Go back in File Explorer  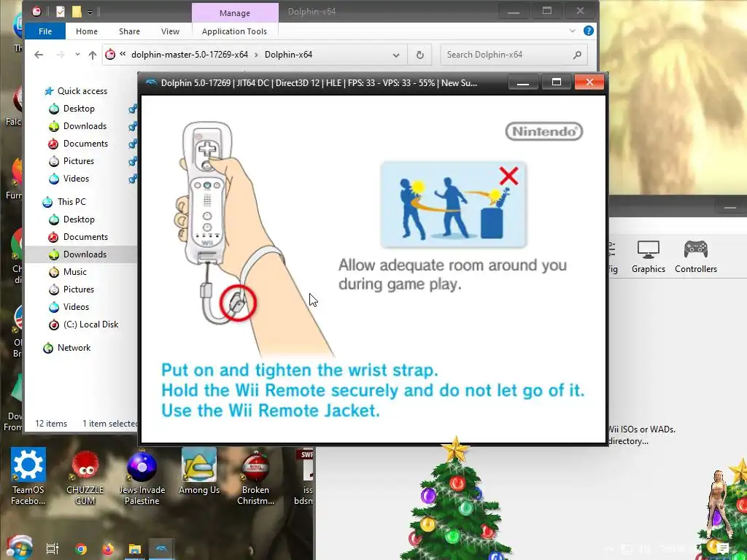(39, 55)
